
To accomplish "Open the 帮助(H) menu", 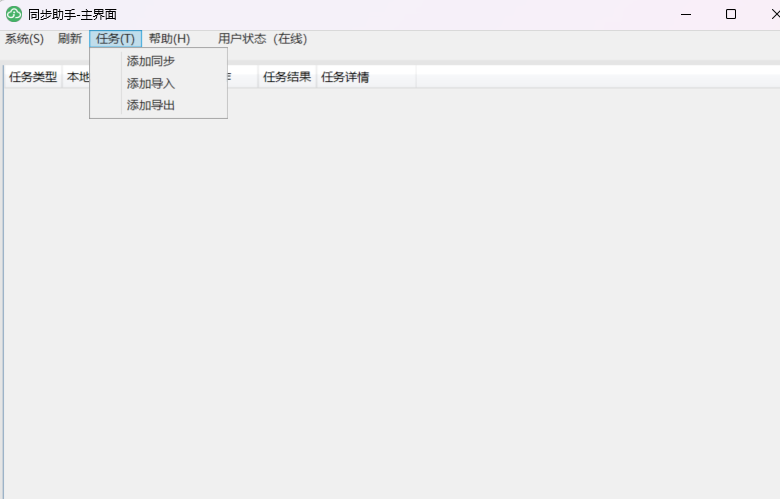I will (x=169, y=39).
